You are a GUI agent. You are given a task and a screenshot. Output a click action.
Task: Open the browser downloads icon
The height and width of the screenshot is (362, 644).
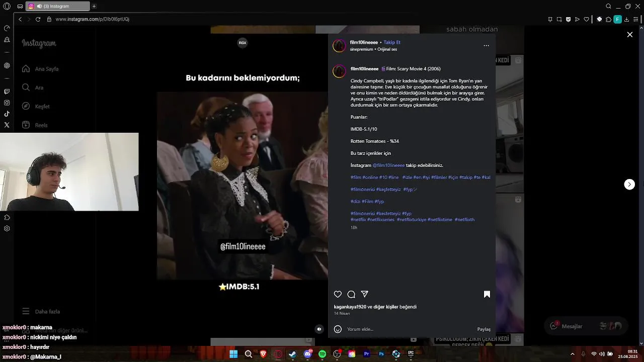(x=627, y=19)
